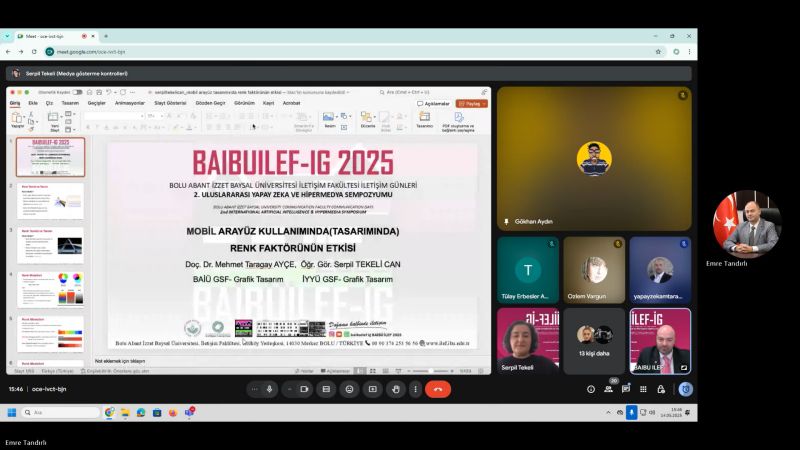Click the text highlight color icon

coord(176,127)
